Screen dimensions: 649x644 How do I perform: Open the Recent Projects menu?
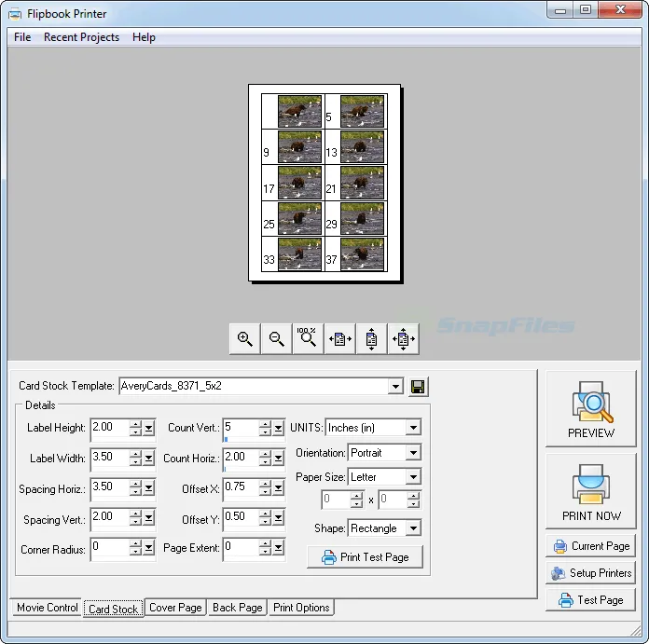[x=81, y=37]
